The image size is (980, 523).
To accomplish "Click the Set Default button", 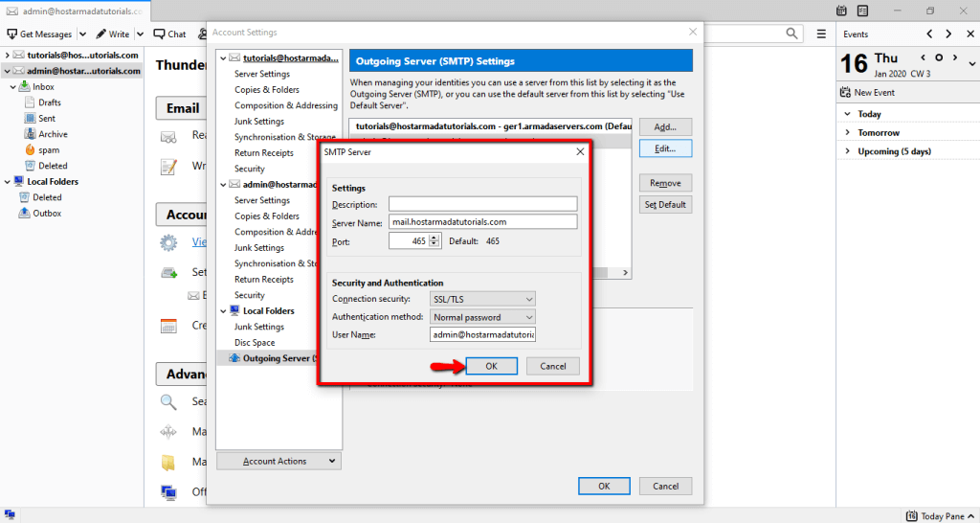I will (x=665, y=205).
